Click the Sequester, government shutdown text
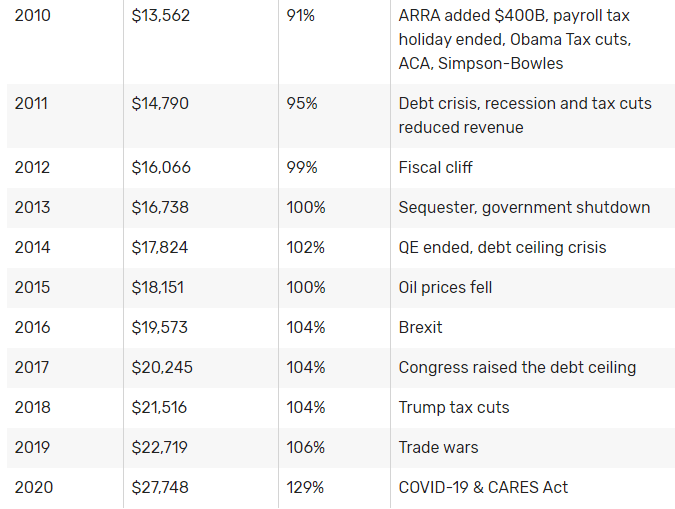 pos(524,208)
